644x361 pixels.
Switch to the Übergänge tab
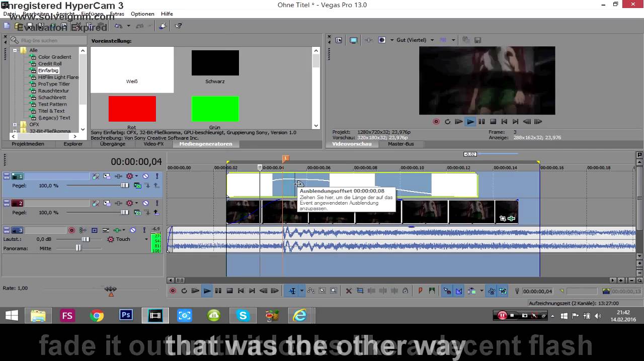point(113,144)
